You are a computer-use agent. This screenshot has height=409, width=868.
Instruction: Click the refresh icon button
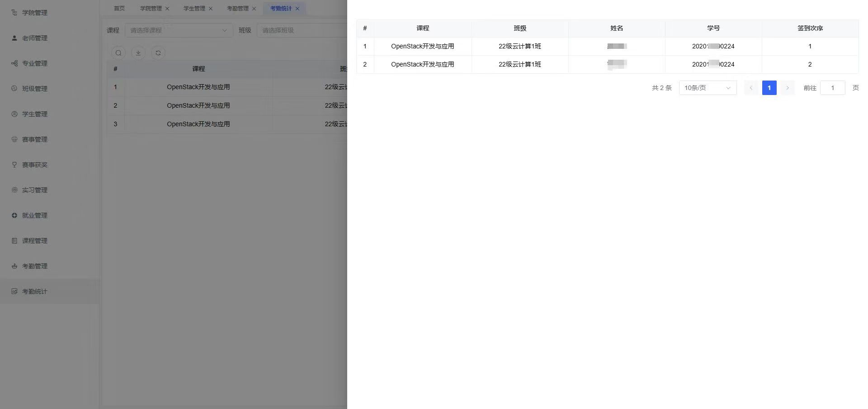(158, 53)
